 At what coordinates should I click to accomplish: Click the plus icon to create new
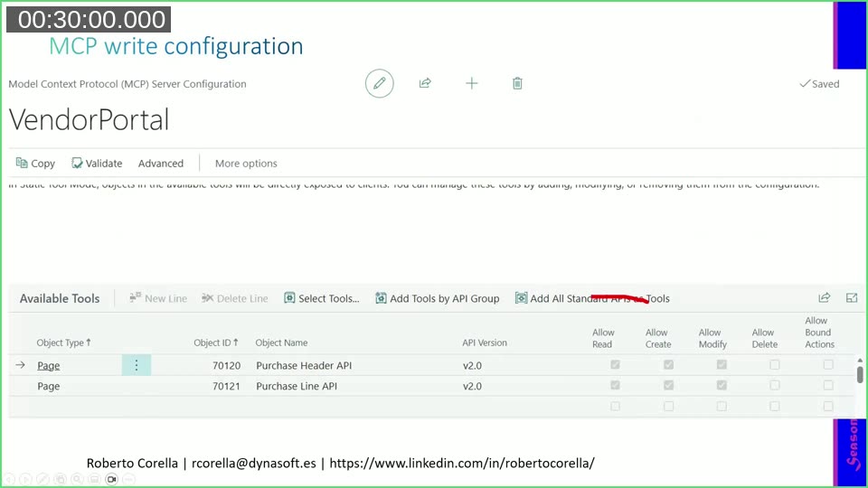pos(472,83)
